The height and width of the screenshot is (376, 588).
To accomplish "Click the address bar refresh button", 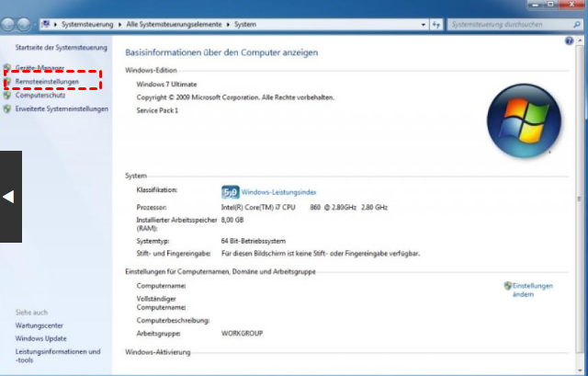I will (436, 25).
